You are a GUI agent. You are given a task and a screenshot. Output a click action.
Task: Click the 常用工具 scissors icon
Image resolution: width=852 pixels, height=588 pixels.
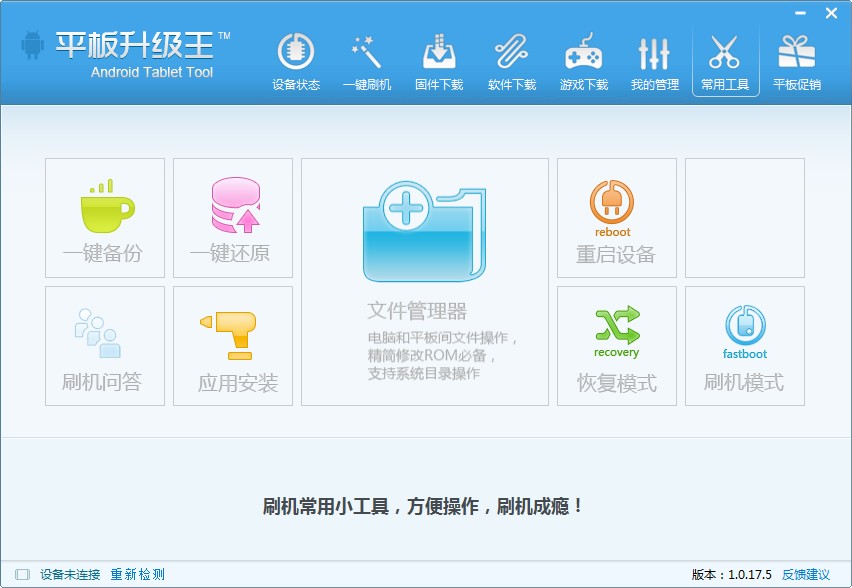[725, 62]
